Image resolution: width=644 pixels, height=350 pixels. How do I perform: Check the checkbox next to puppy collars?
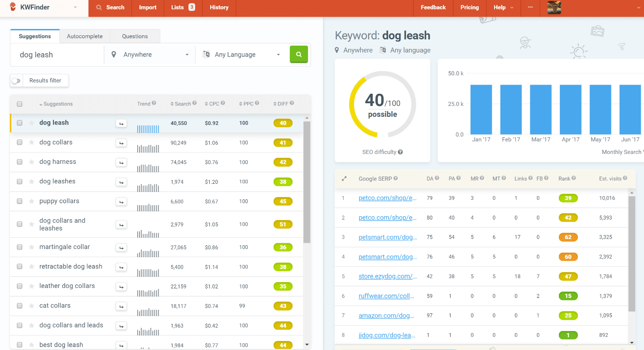click(19, 201)
